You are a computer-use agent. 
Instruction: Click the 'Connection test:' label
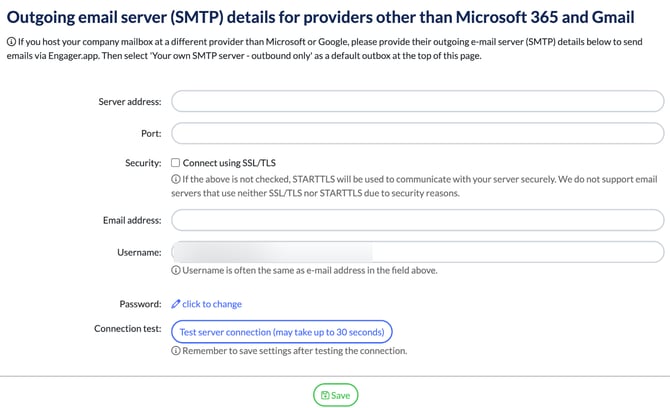(128, 329)
